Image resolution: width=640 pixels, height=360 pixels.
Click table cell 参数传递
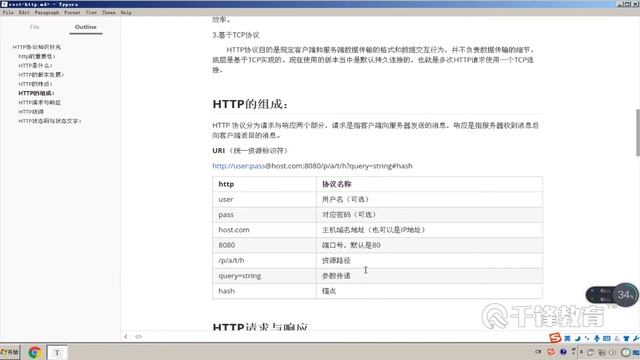coord(429,276)
